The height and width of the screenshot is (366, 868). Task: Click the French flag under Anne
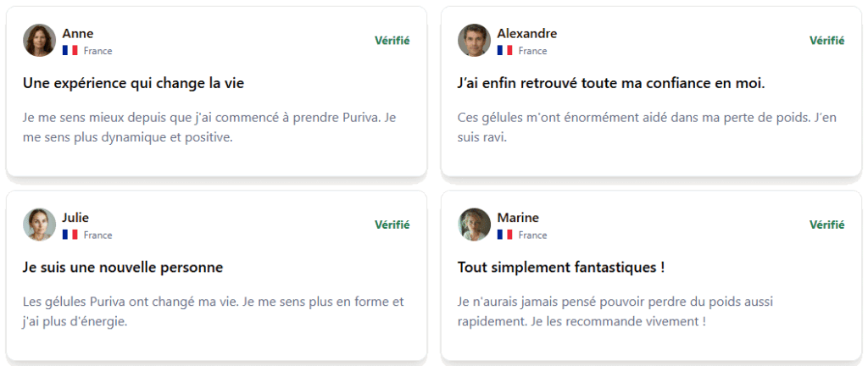point(70,51)
